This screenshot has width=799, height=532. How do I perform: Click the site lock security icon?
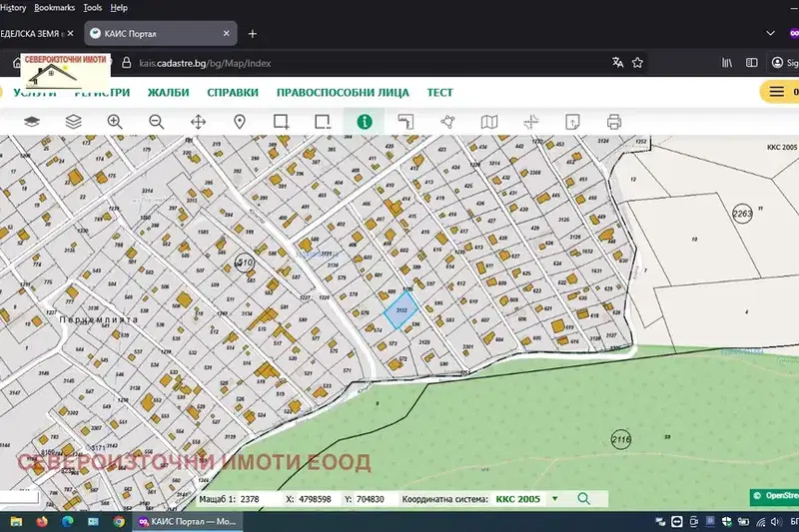point(127,63)
